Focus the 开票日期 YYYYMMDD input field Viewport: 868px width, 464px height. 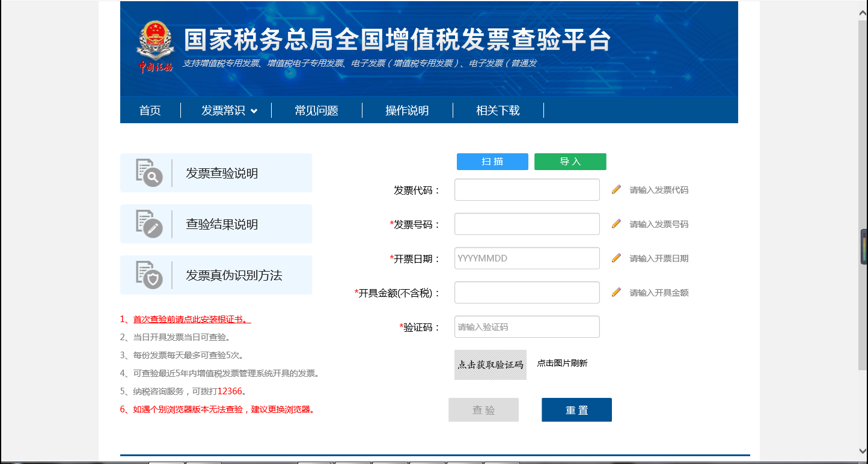click(x=527, y=258)
